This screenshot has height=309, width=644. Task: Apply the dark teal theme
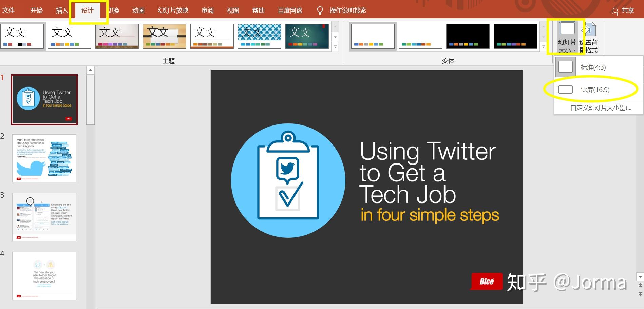[307, 36]
